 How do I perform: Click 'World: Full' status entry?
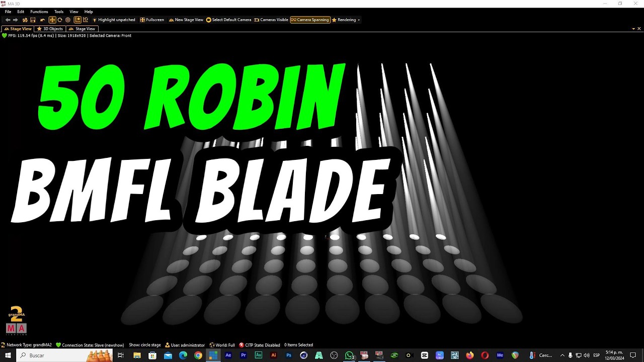click(222, 345)
